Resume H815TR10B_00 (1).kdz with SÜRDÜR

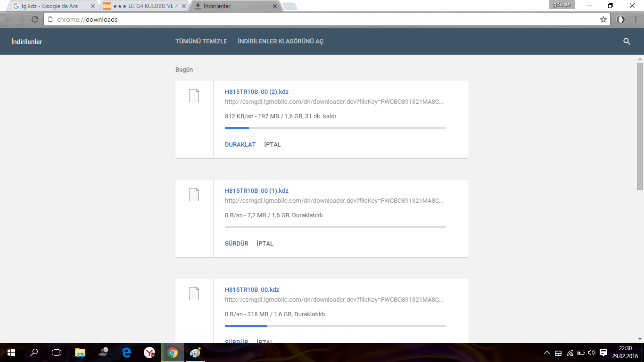coord(236,244)
